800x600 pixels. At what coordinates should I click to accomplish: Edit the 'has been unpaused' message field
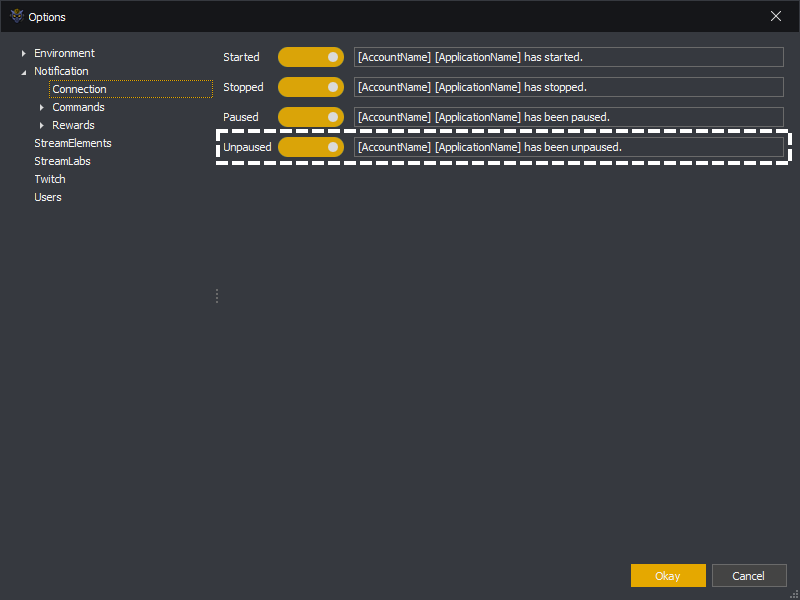[x=569, y=147]
